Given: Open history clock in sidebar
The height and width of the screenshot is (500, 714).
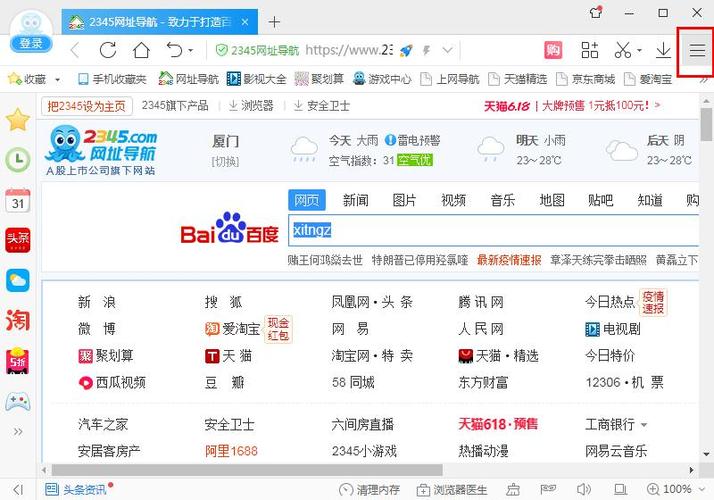Looking at the screenshot, I should 18,159.
